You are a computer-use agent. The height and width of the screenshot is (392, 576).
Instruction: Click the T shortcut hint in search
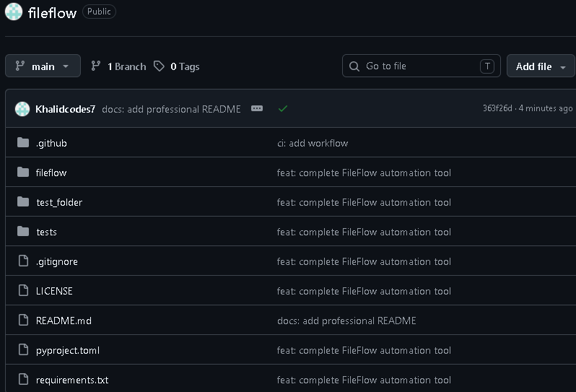click(x=487, y=66)
